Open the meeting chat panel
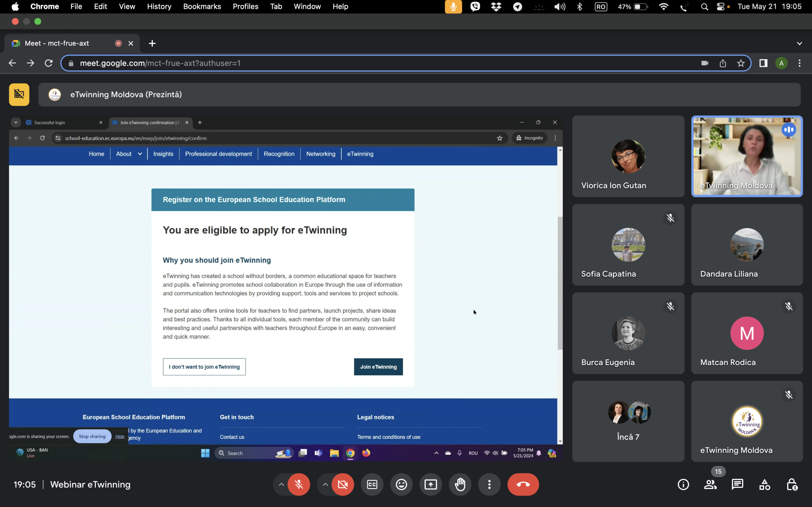The image size is (812, 507). pos(737,484)
